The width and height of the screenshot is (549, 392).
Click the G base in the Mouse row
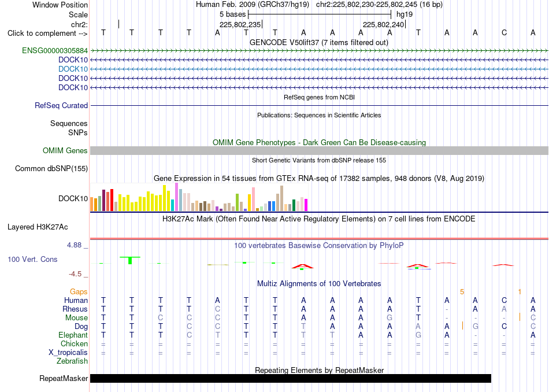tap(390, 318)
